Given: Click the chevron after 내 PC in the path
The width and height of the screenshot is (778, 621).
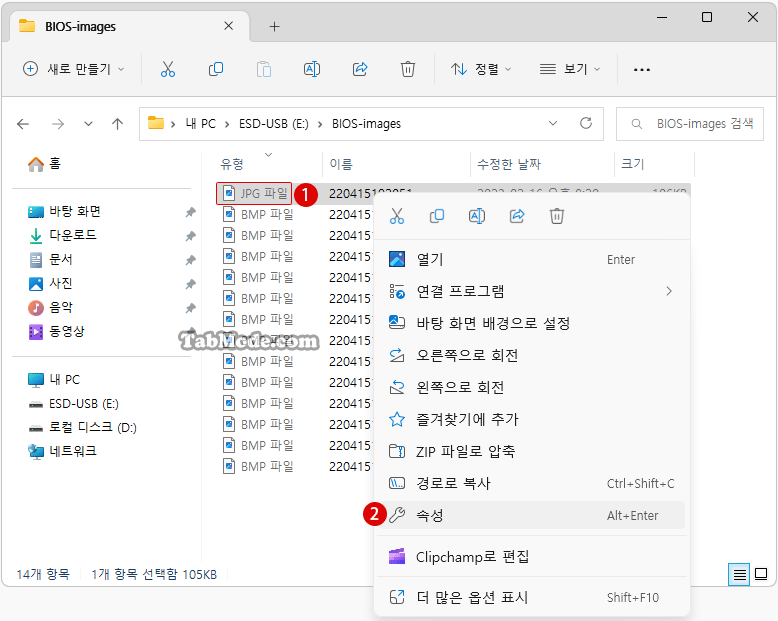Looking at the screenshot, I should (227, 124).
